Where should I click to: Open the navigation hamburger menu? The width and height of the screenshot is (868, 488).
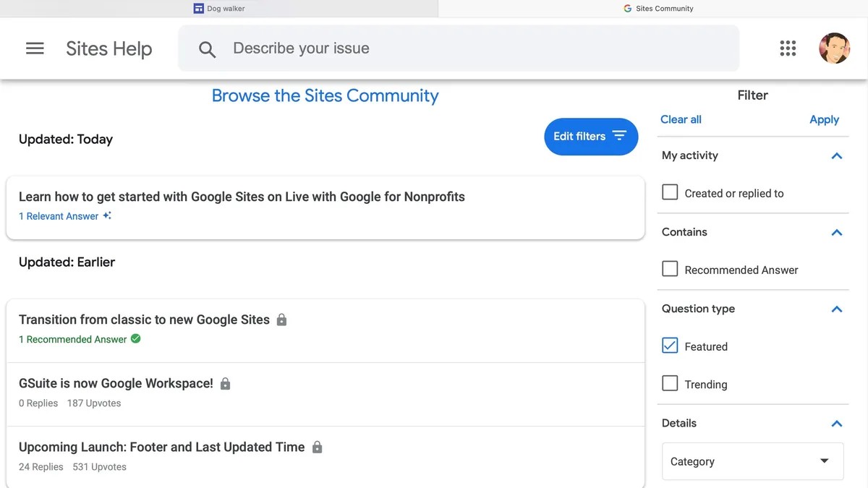[34, 48]
